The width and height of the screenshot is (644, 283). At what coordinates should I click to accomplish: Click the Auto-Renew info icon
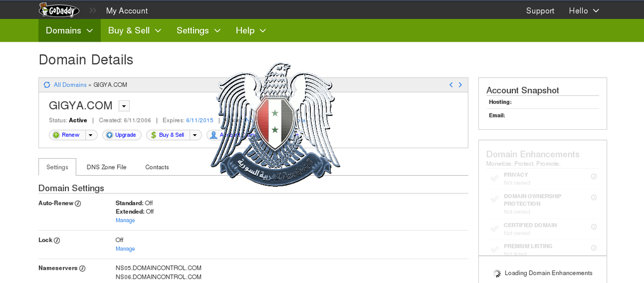click(x=78, y=204)
